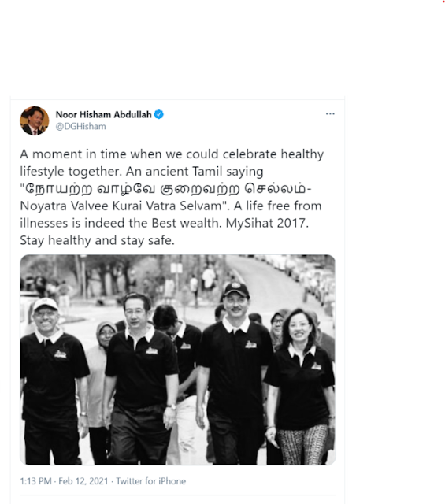Screen dimensions: 445x504
Task: Click the tweet time 1:13 PM
Action: pos(35,481)
